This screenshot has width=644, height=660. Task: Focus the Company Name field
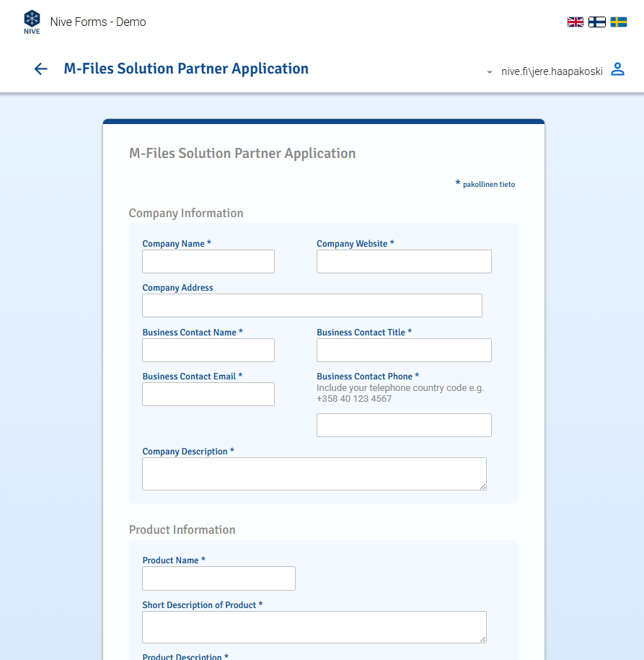tap(208, 261)
